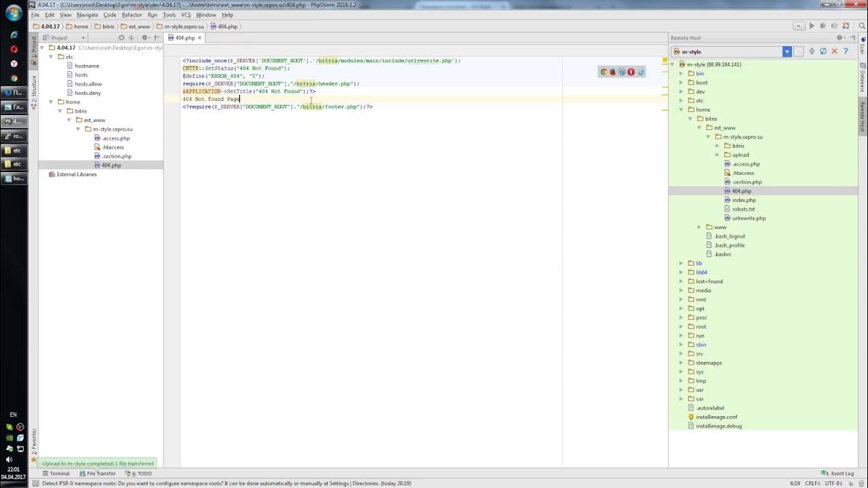Click UTF-8 encoding in status bar
This screenshot has width=868, height=488.
click(x=833, y=483)
